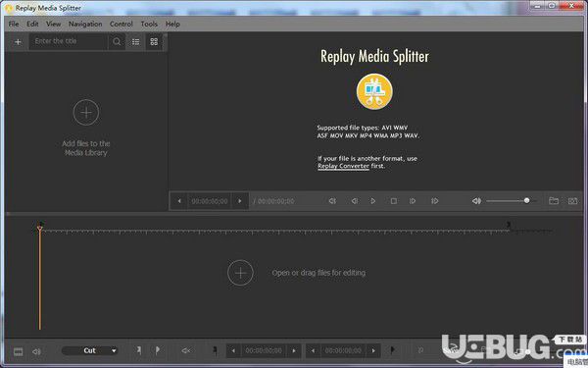
Task: Toggle the video track filmstrip icon
Action: 18,352
